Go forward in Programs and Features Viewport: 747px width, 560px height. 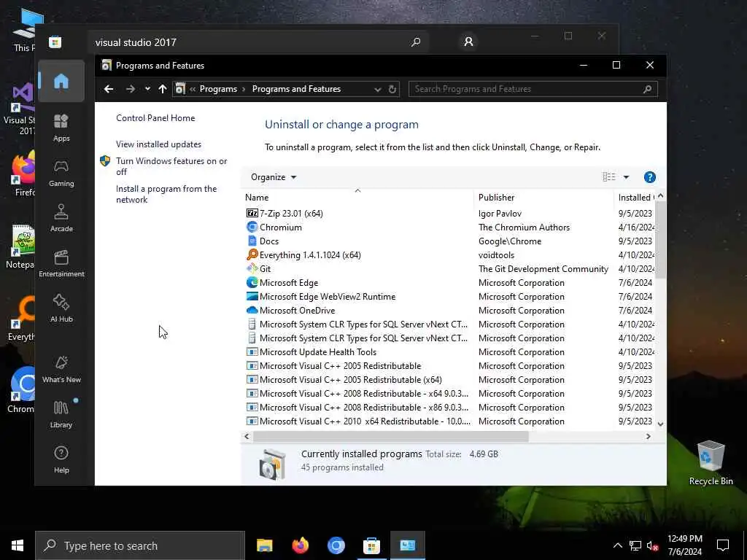[130, 89]
